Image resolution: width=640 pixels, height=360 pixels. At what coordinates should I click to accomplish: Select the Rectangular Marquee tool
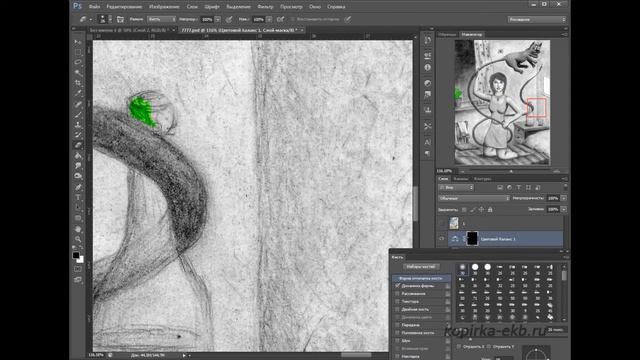[x=78, y=53]
